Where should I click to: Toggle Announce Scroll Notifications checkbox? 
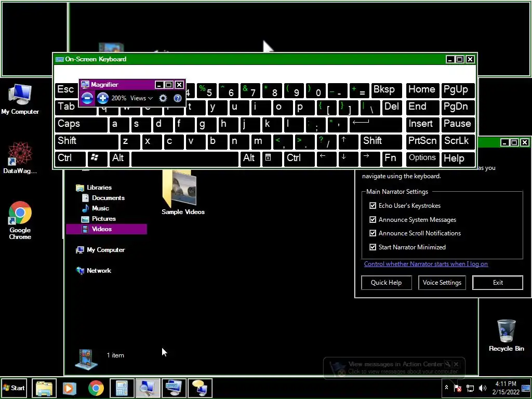(x=373, y=233)
